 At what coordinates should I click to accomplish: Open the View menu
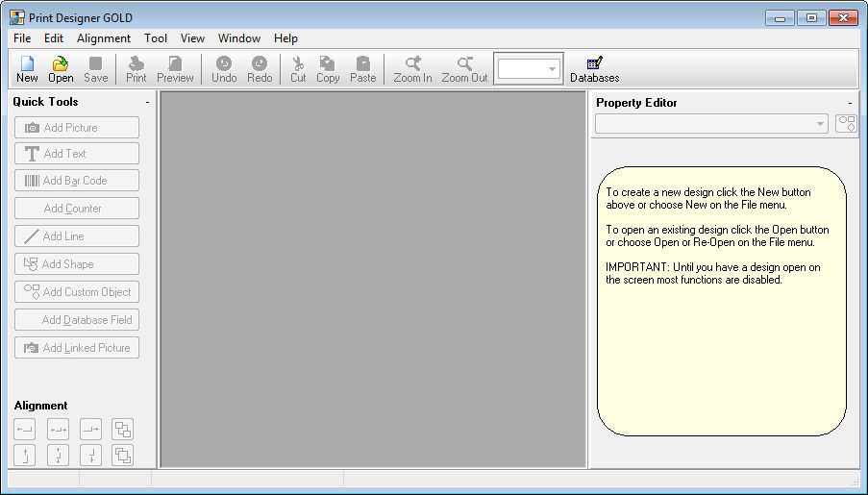click(x=192, y=38)
